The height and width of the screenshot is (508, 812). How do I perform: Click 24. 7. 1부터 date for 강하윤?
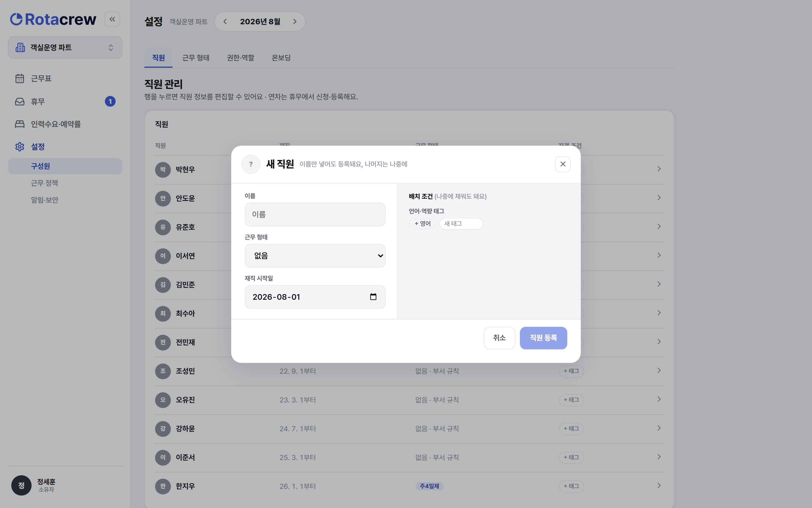(x=298, y=429)
